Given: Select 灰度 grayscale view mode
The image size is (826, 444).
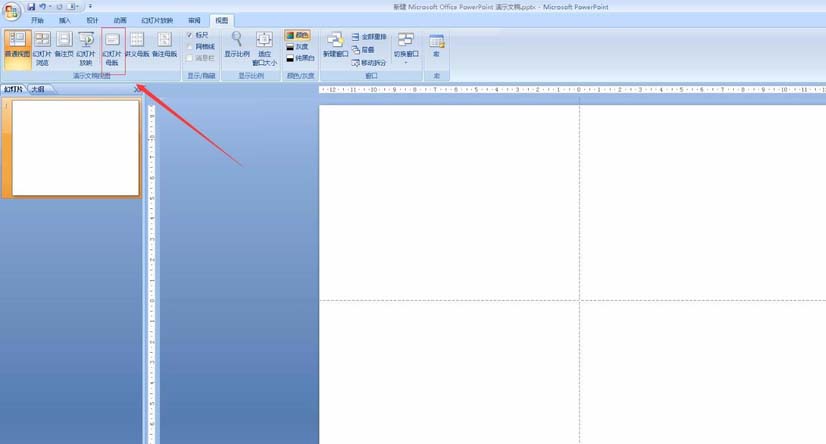Looking at the screenshot, I should [x=298, y=47].
